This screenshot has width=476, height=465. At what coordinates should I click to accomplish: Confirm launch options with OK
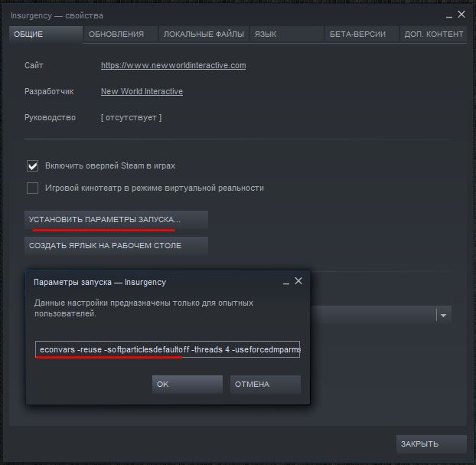point(187,384)
